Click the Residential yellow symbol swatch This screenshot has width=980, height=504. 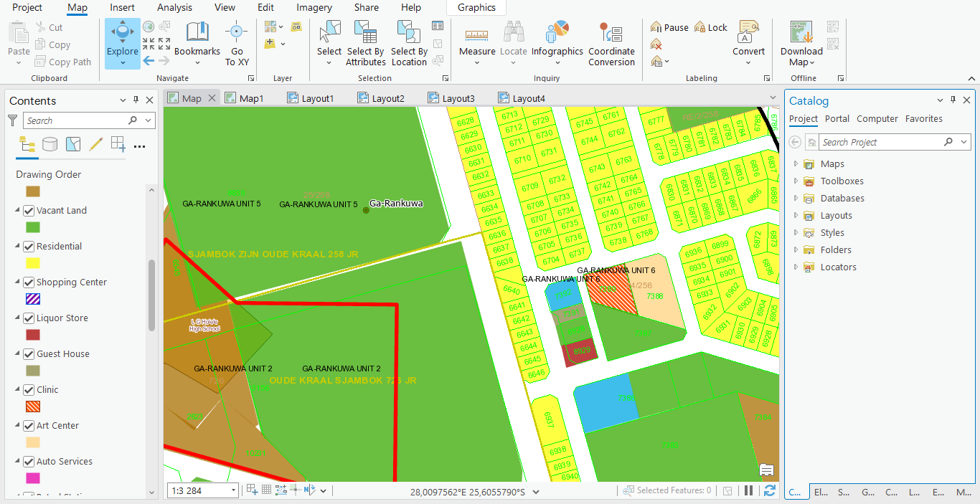[33, 263]
